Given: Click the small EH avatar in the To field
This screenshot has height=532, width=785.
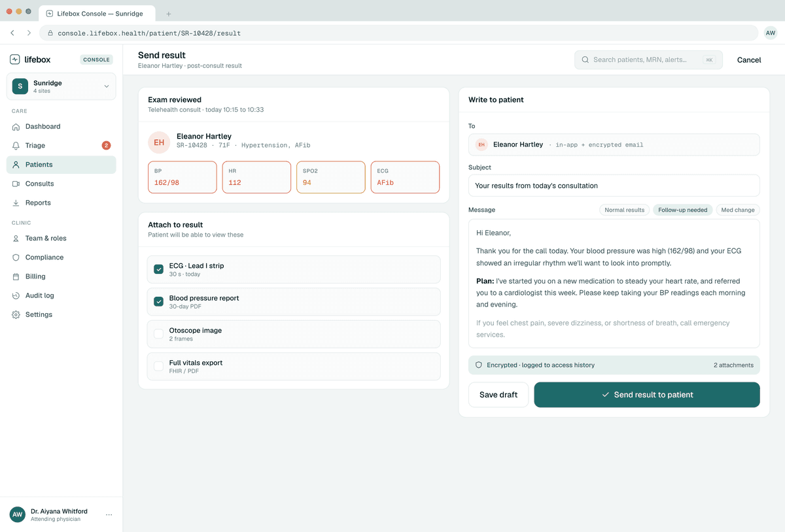Looking at the screenshot, I should click(481, 144).
